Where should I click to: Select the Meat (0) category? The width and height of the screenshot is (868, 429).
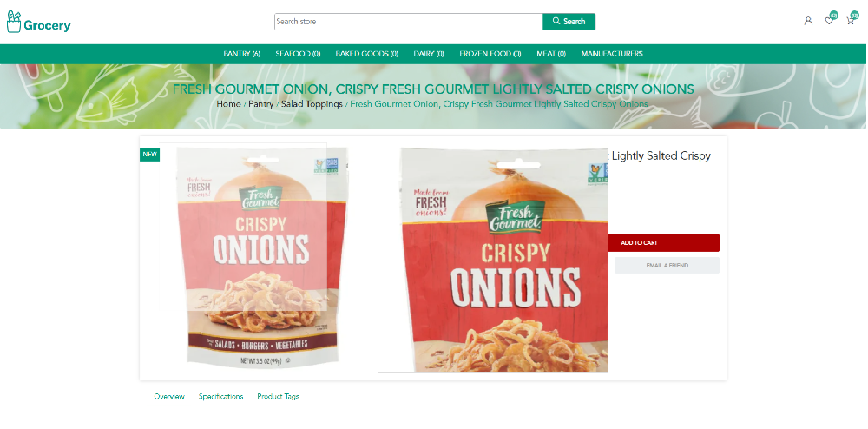pos(551,54)
